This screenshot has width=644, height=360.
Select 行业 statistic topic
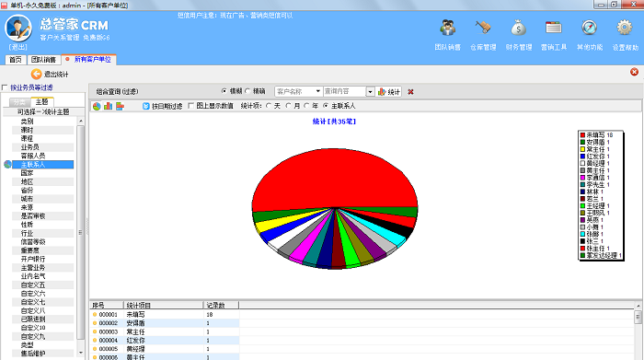(x=42, y=234)
